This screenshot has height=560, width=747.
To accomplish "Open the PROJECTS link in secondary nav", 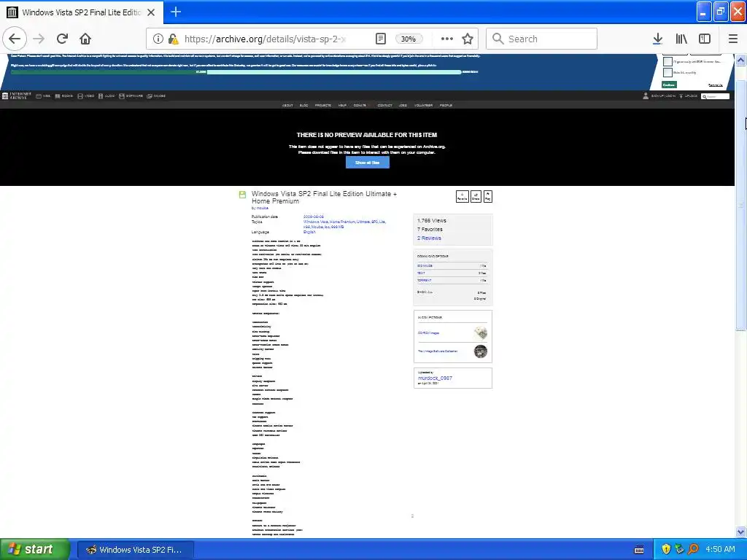I will (x=323, y=105).
